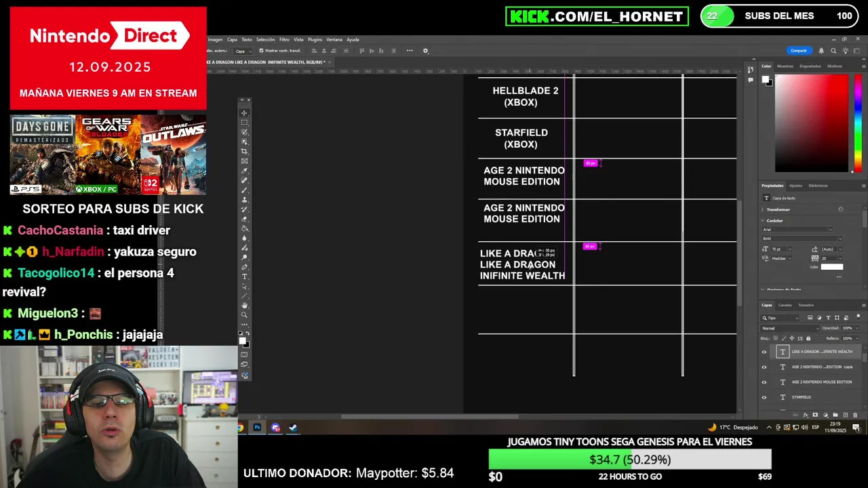Open the Capa auto-select dropdown
This screenshot has height=488, width=868.
pyautogui.click(x=243, y=51)
